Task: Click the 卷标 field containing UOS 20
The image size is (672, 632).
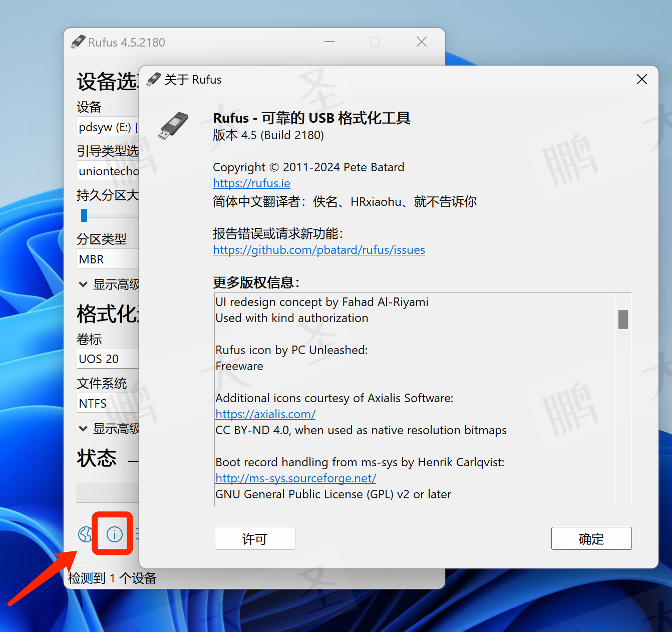Action: pos(108,359)
